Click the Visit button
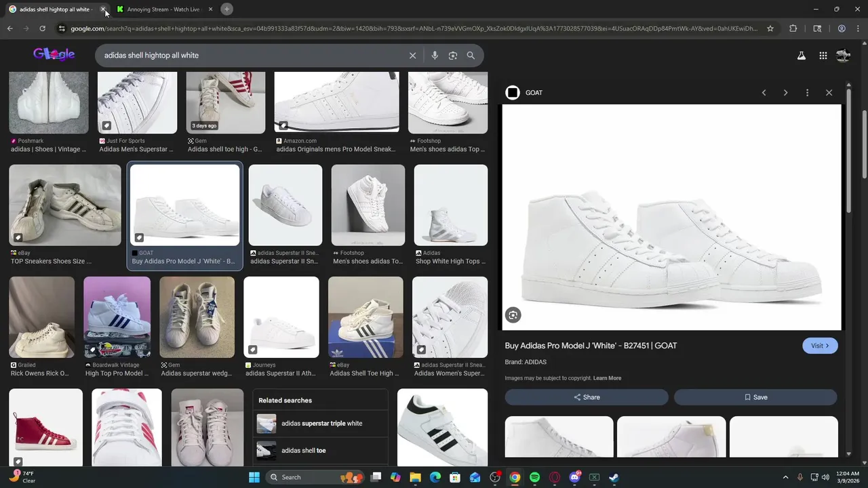Screen dimensions: 868x488 [x=820, y=346]
